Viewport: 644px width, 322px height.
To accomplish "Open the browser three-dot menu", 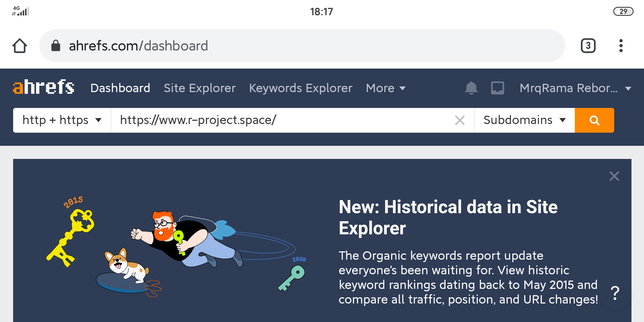I will (621, 46).
